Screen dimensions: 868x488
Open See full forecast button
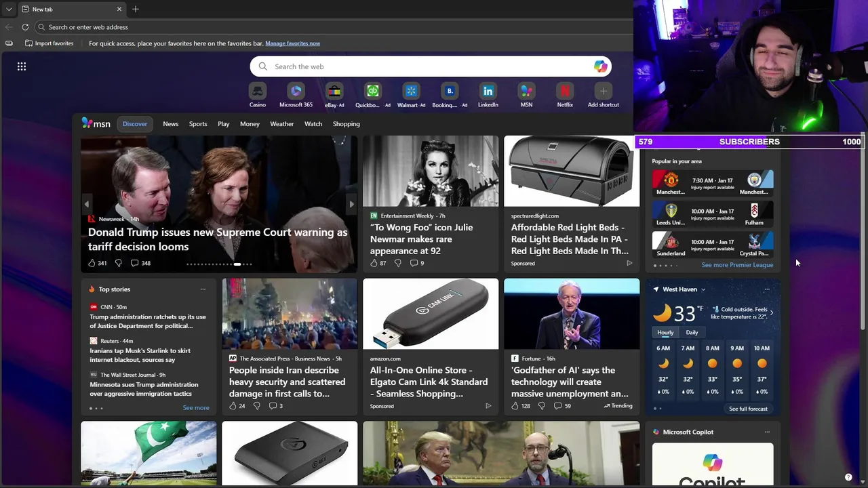tap(748, 409)
